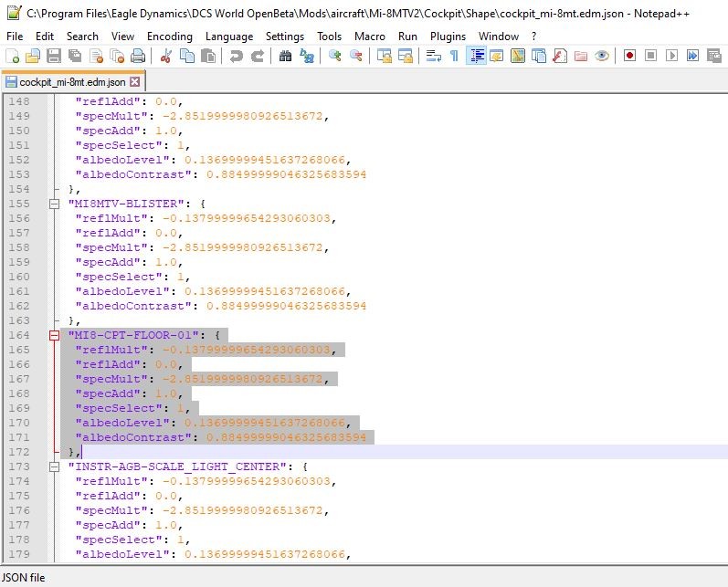The height and width of the screenshot is (587, 728).
Task: Open the Document List panel icon
Action: [x=539, y=57]
